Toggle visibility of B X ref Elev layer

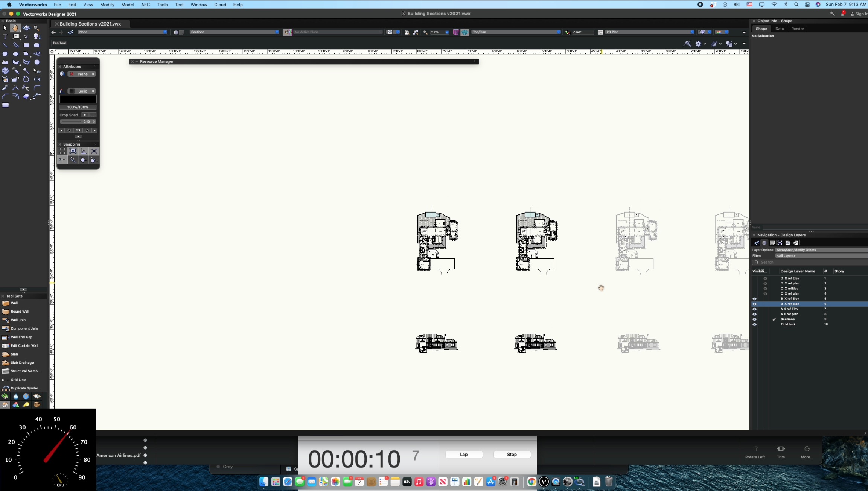[x=754, y=299]
